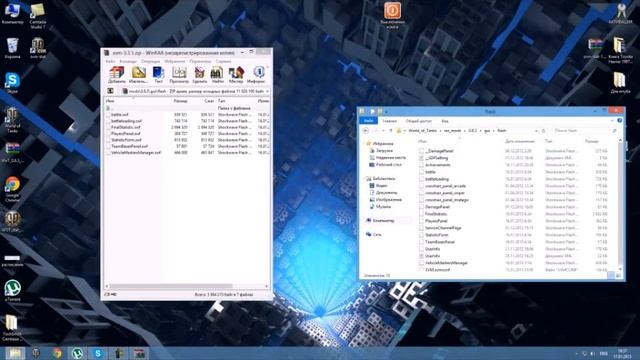
Task: Open the Избранное menu in WinRAR
Action: pyautogui.click(x=175, y=61)
